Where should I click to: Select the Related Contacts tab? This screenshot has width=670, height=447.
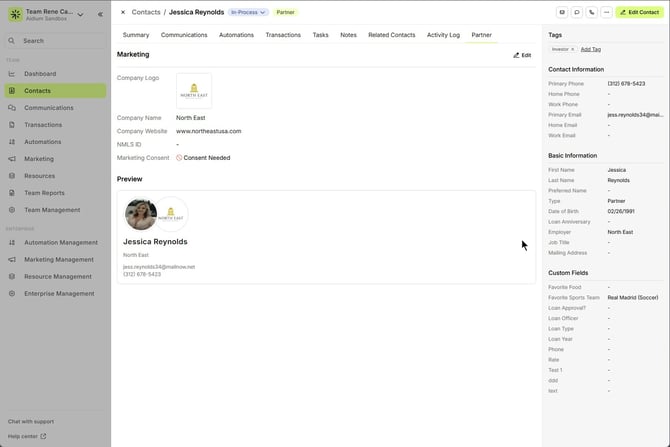point(391,35)
